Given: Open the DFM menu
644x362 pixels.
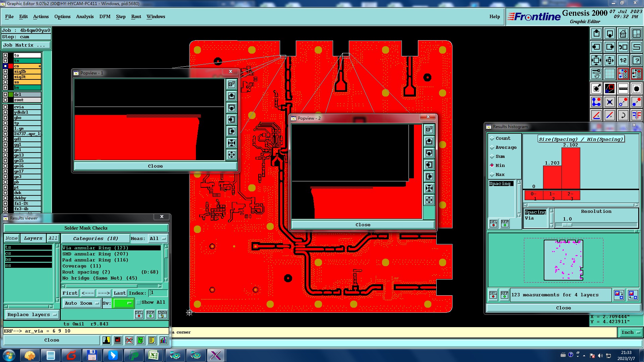Looking at the screenshot, I should point(105,16).
